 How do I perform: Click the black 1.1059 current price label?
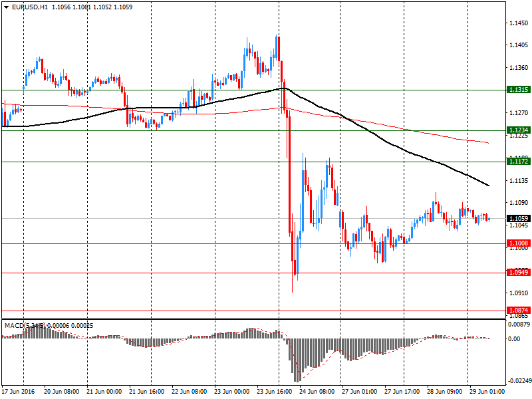click(519, 219)
